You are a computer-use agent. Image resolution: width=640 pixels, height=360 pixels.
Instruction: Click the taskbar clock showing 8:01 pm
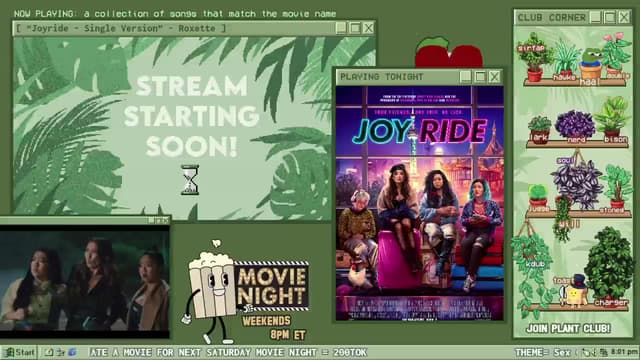pyautogui.click(x=624, y=351)
